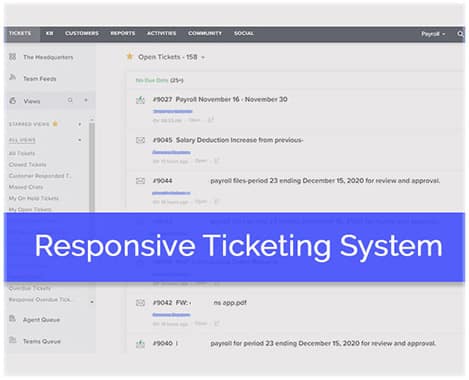The width and height of the screenshot is (469, 380).
Task: Search views with the magnifier icon
Action: [x=70, y=100]
